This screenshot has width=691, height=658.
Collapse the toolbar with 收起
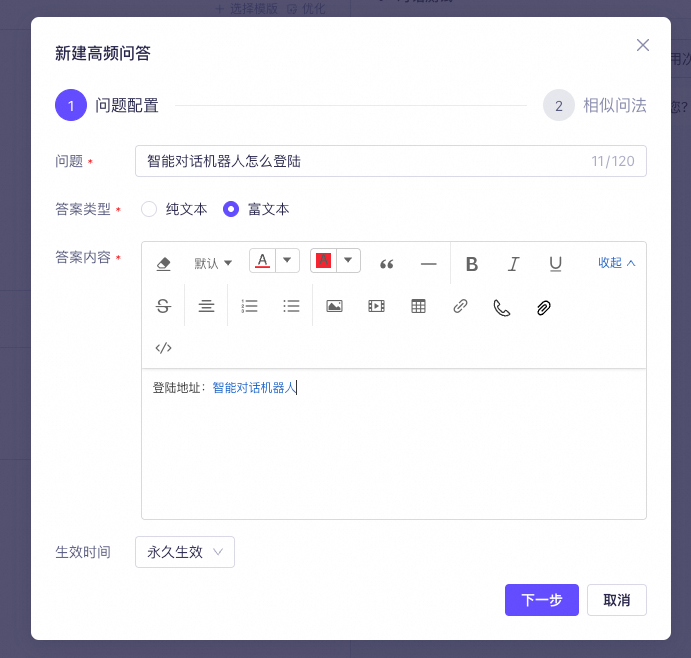pos(617,263)
